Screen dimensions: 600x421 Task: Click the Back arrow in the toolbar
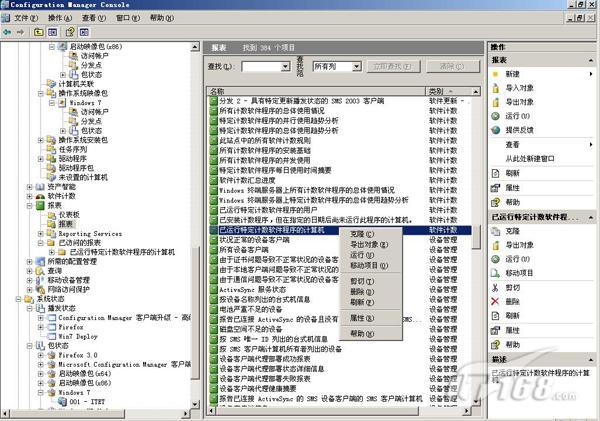[x=7, y=32]
